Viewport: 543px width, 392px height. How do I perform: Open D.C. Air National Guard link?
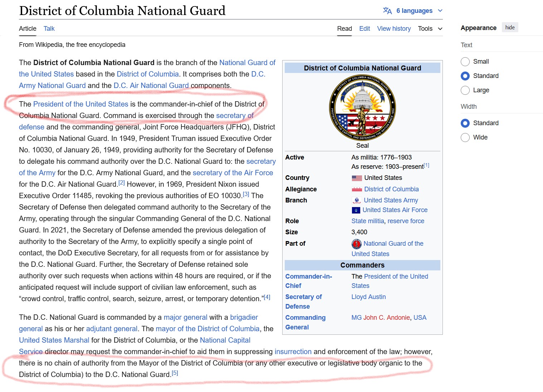coord(151,85)
